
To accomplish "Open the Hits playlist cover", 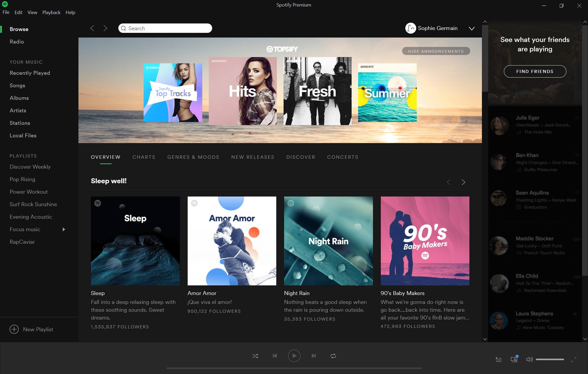I will coord(243,91).
